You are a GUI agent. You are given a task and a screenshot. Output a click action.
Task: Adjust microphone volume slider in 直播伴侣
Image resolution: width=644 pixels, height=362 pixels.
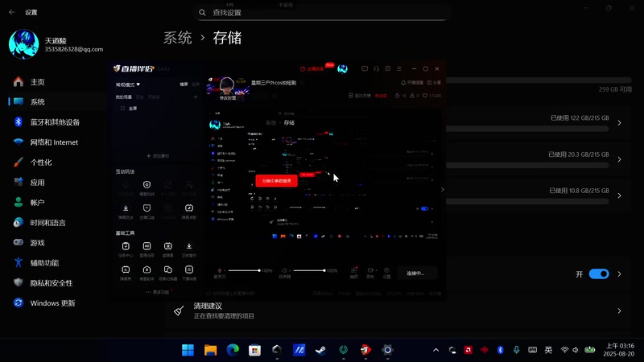[244, 270]
